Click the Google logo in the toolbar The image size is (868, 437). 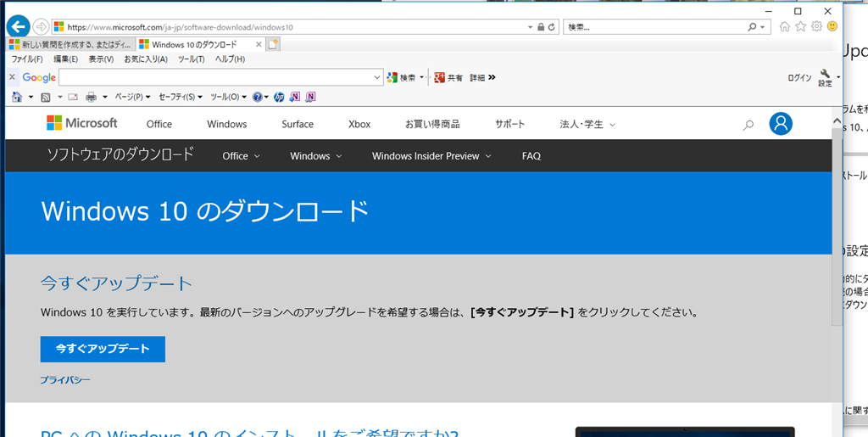click(x=39, y=77)
